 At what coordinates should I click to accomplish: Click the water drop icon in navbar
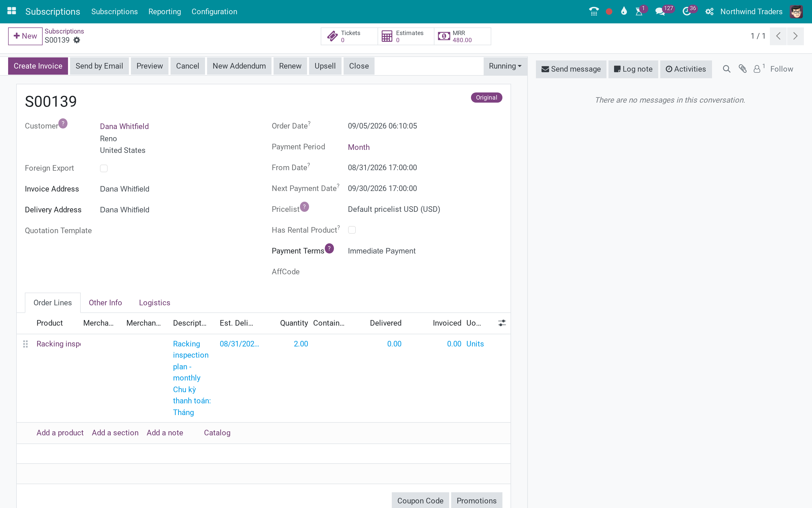tap(624, 11)
